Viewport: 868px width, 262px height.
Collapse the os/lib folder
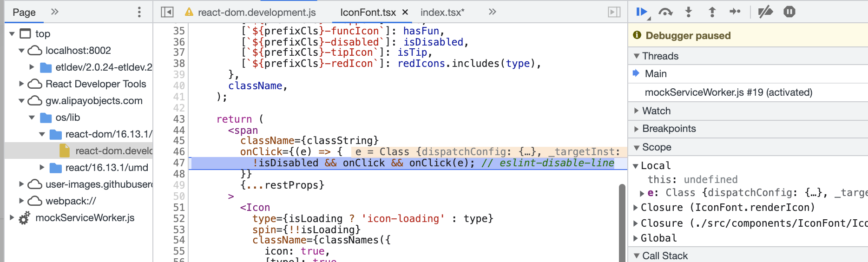click(x=32, y=118)
